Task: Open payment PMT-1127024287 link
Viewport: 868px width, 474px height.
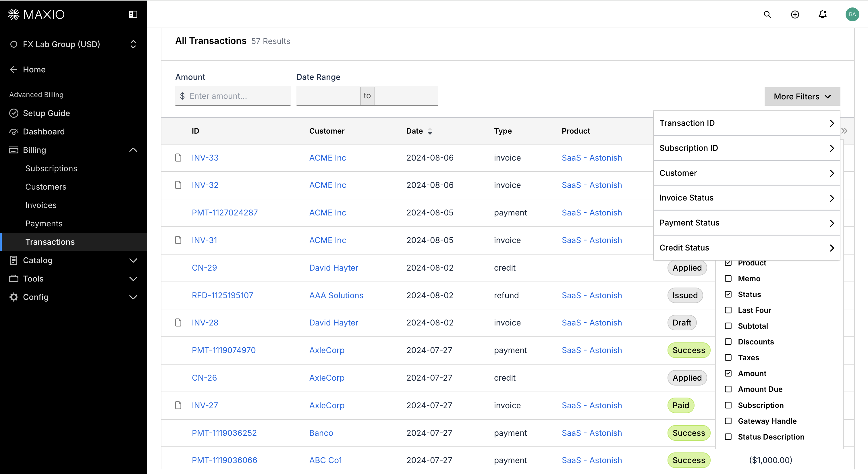Action: coord(224,212)
